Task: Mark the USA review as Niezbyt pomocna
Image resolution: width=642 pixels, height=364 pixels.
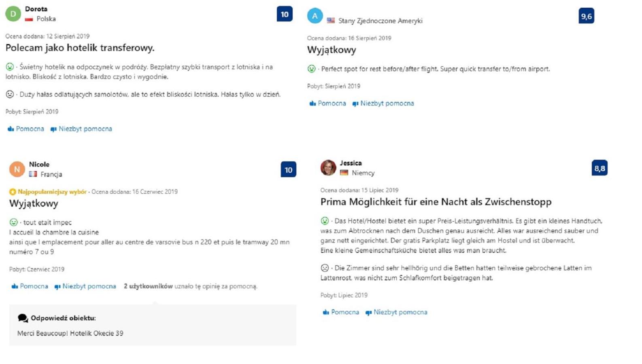Action: click(x=383, y=104)
